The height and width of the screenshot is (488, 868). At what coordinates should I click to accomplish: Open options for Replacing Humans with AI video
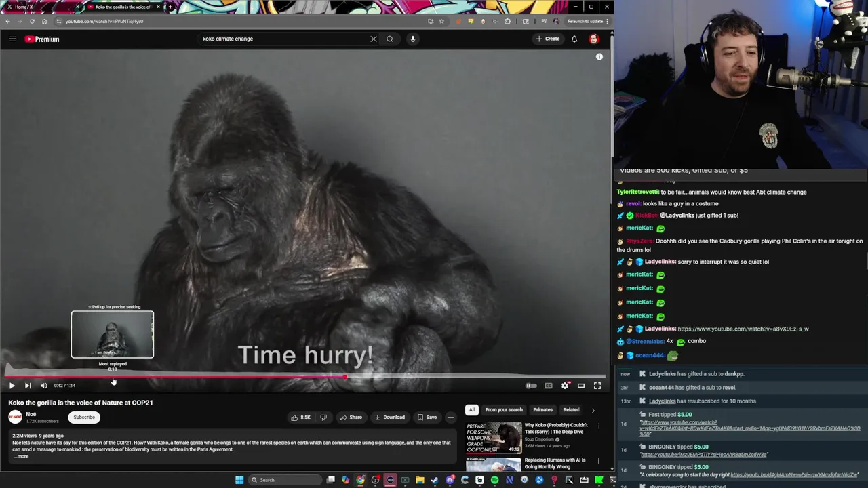(598, 461)
